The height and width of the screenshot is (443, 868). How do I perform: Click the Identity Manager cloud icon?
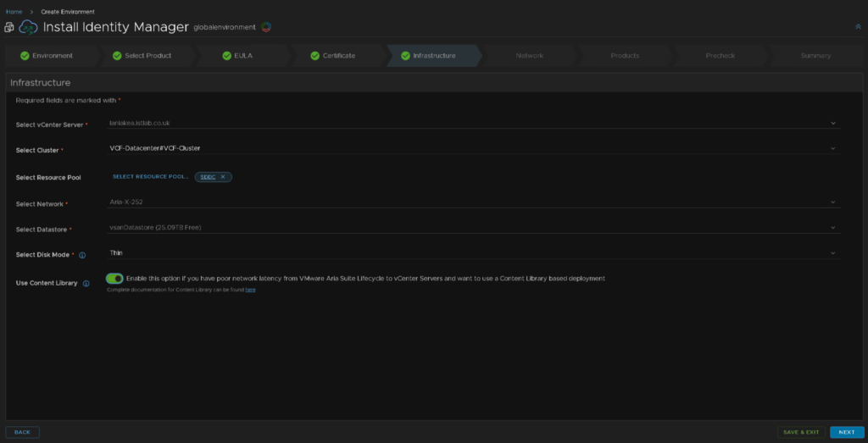click(x=28, y=27)
